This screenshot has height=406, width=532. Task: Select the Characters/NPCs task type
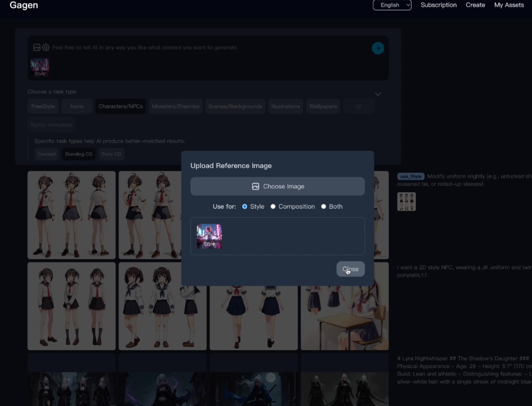(121, 106)
